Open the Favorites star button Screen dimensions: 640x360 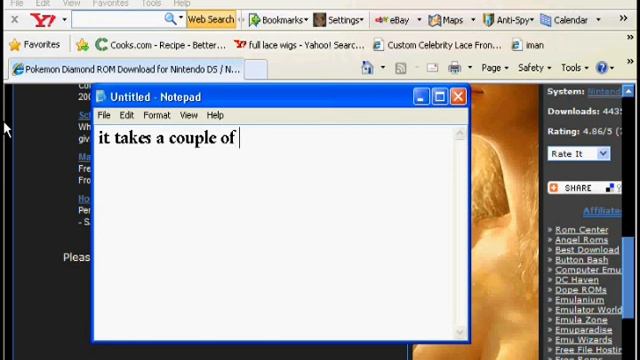tap(35, 44)
